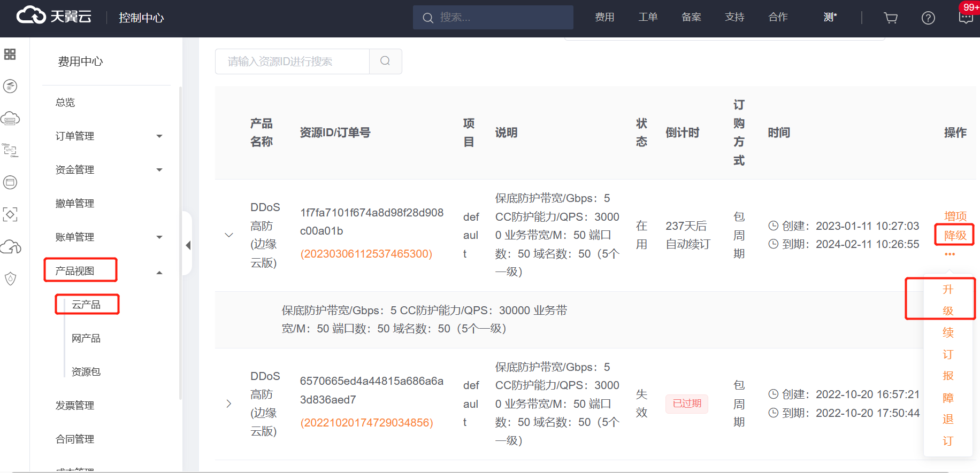
Task: Click resource ID 1f7fa7101f674a8d98f28d908c00a01b
Action: pos(372,222)
